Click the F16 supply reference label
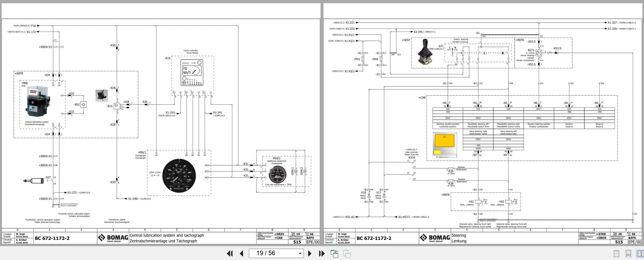The height and width of the screenshot is (260, 644). coord(33,26)
